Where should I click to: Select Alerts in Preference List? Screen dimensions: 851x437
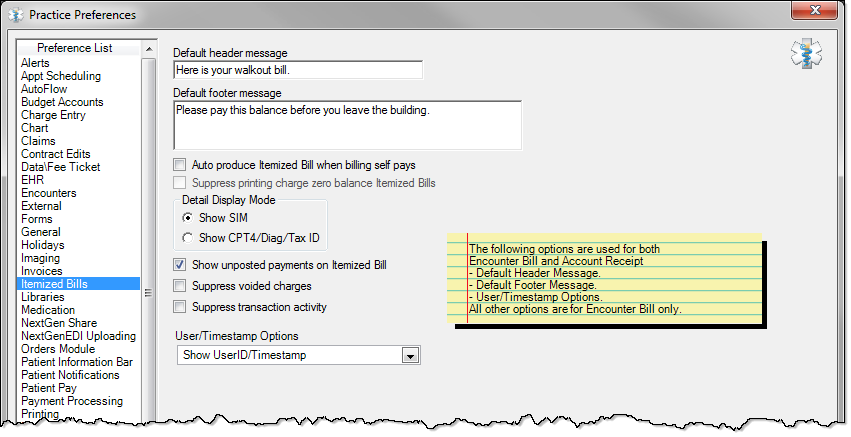pyautogui.click(x=35, y=63)
